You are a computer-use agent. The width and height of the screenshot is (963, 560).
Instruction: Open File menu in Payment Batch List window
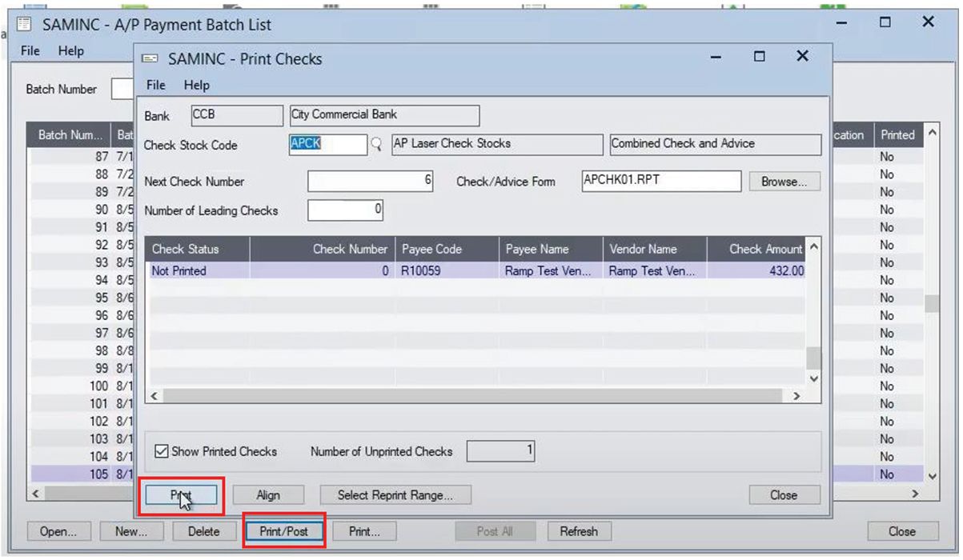click(x=30, y=51)
